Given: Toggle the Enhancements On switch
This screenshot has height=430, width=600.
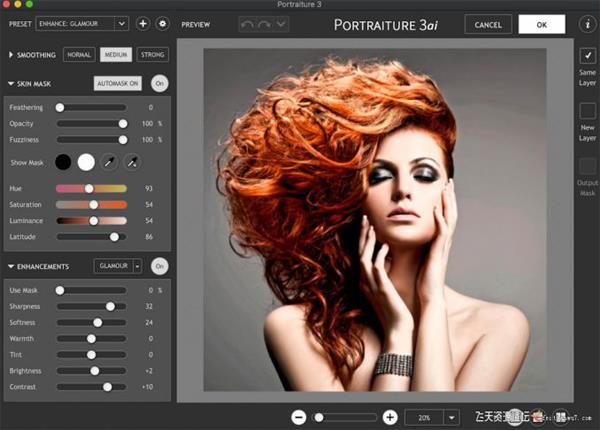Looking at the screenshot, I should pyautogui.click(x=159, y=266).
